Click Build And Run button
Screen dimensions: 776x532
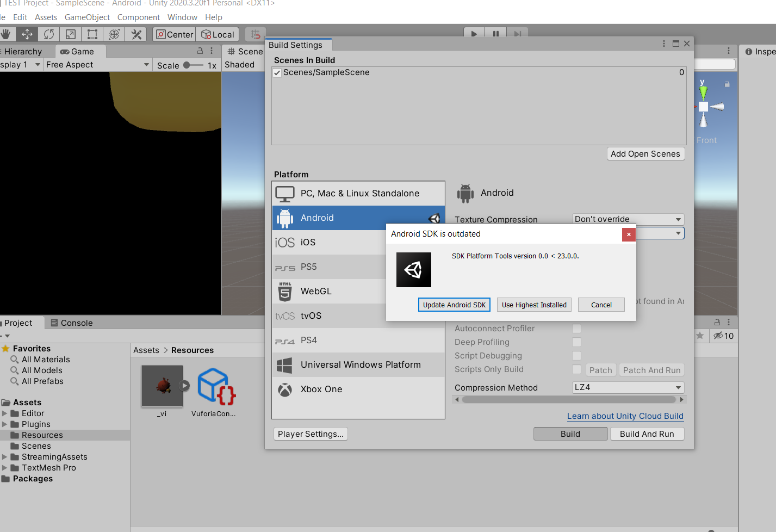(647, 434)
